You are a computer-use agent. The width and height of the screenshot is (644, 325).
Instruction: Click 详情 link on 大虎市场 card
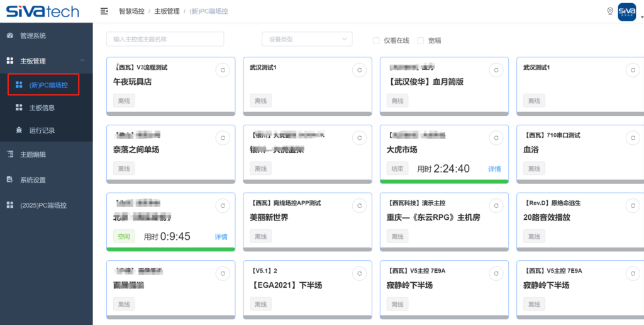tap(494, 169)
